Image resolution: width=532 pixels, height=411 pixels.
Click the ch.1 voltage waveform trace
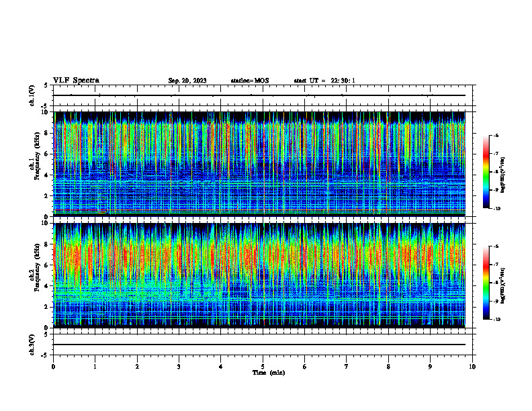(x=259, y=95)
